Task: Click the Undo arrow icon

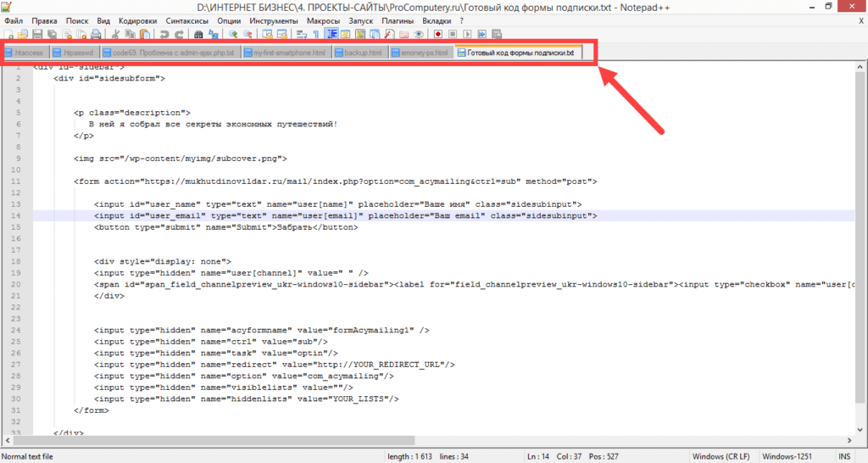Action: click(164, 35)
